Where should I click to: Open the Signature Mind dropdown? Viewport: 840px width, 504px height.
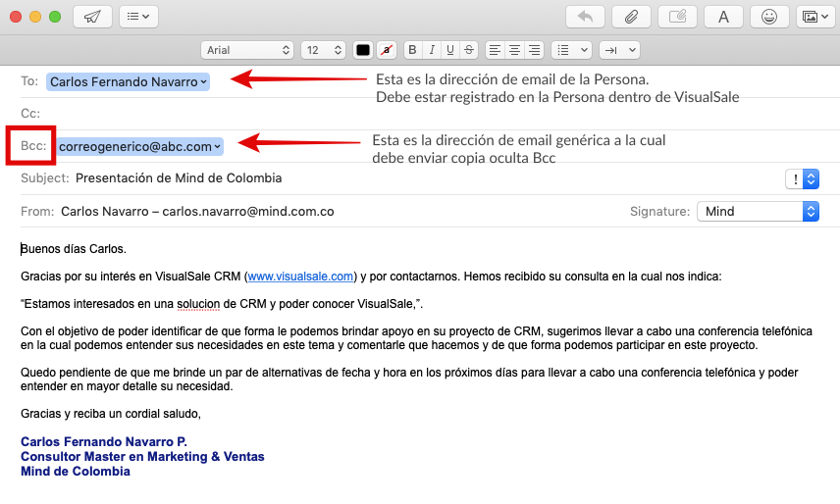(758, 212)
